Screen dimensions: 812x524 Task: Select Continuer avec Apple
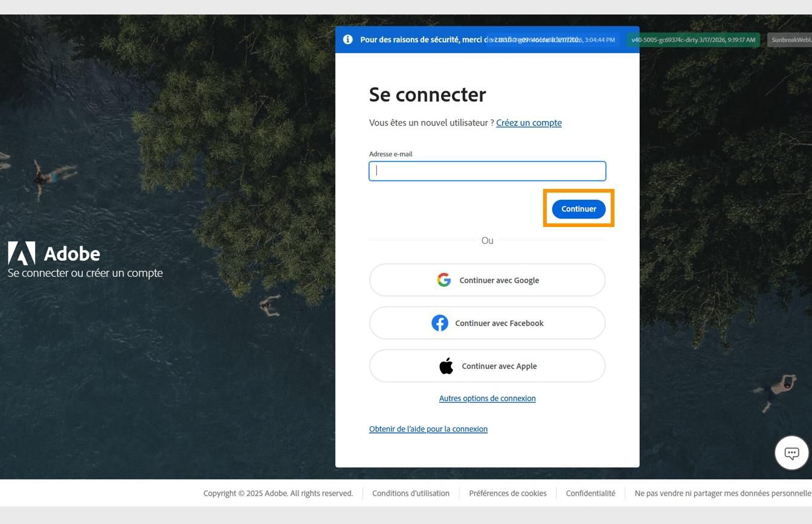click(x=487, y=365)
